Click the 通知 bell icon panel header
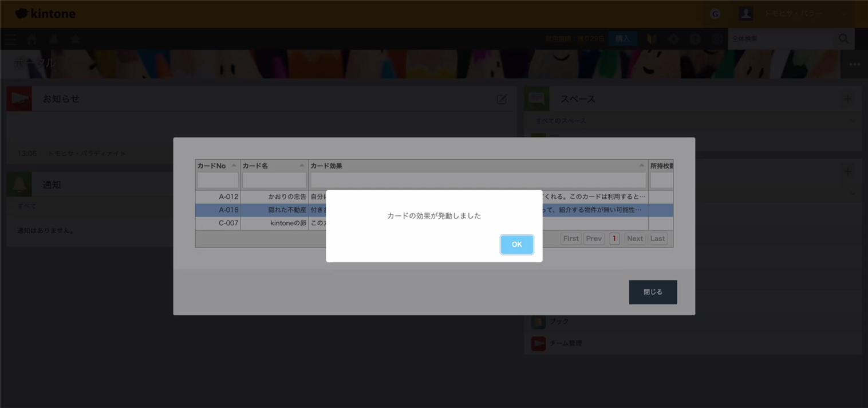 coord(19,185)
